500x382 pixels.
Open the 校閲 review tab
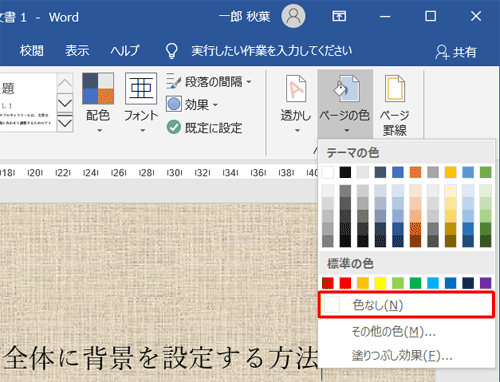(x=32, y=51)
